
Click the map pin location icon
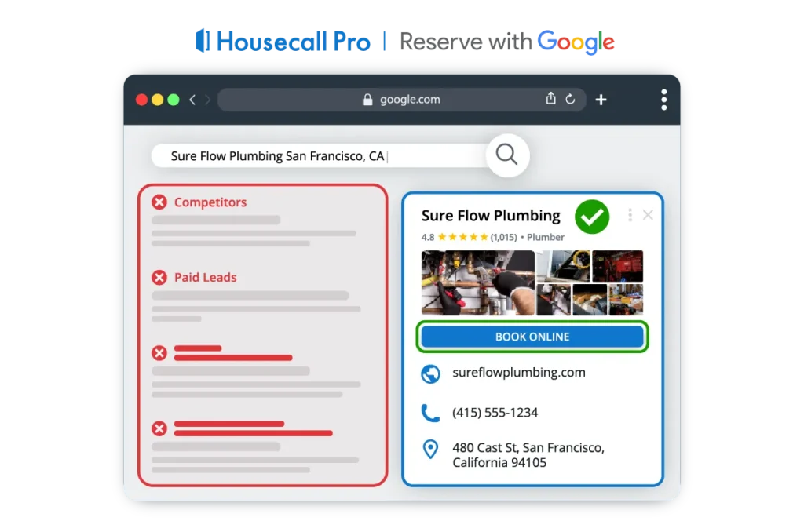(430, 450)
